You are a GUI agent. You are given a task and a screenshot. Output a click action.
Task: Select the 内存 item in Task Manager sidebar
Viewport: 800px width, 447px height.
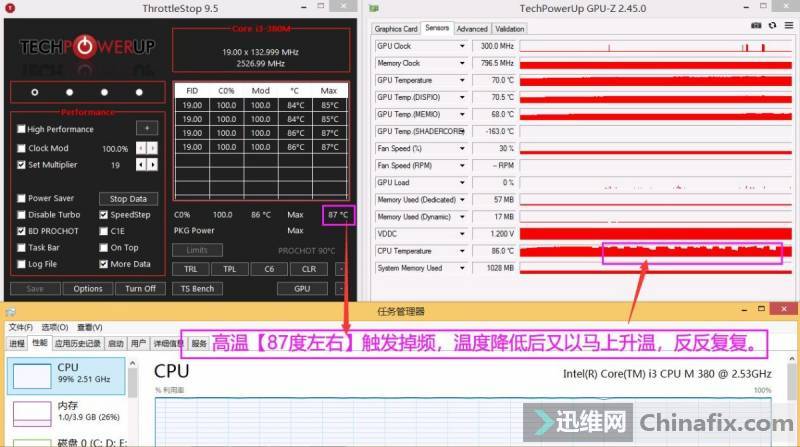(x=68, y=406)
